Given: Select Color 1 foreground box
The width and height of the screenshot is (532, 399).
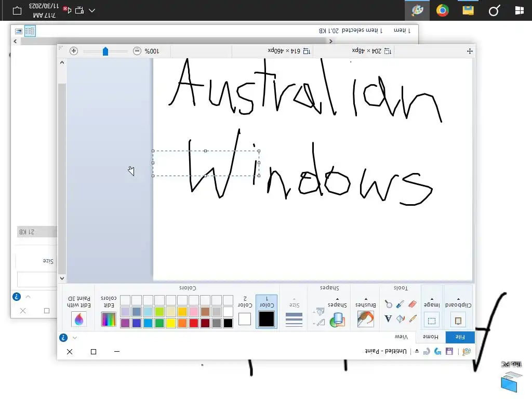Looking at the screenshot, I should tap(267, 312).
